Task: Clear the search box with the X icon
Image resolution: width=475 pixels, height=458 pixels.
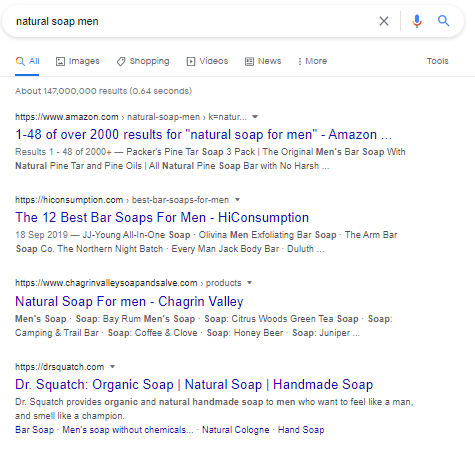Action: pos(384,21)
